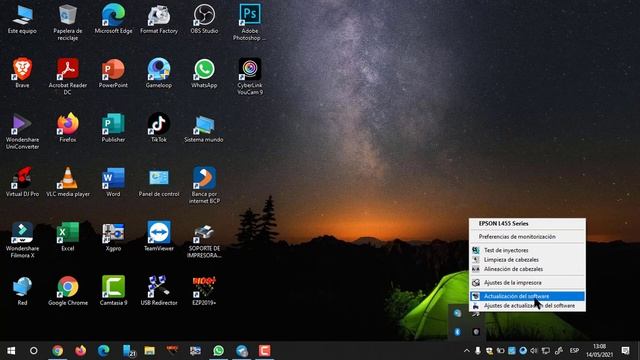Open Format Factory shortcut

[x=159, y=19]
